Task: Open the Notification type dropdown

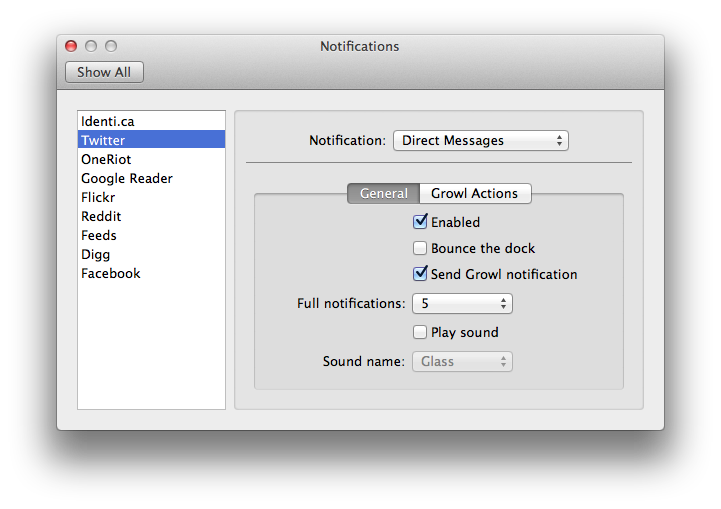Action: pos(480,141)
